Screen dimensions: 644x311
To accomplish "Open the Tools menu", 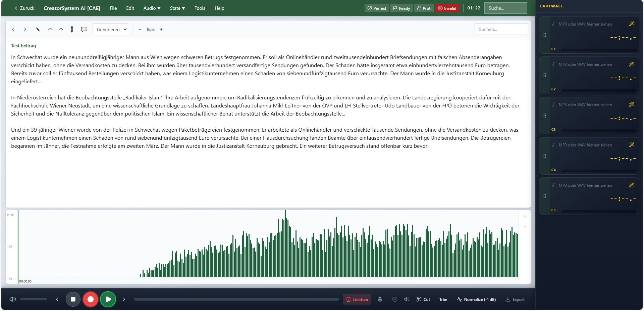I will tap(200, 8).
